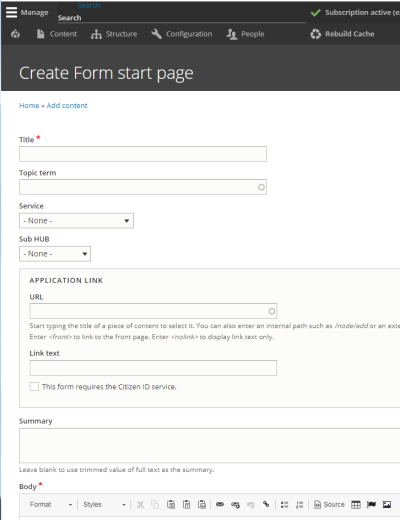Image resolution: width=400 pixels, height=520 pixels.
Task: Open the Structure menu
Action: [x=114, y=34]
